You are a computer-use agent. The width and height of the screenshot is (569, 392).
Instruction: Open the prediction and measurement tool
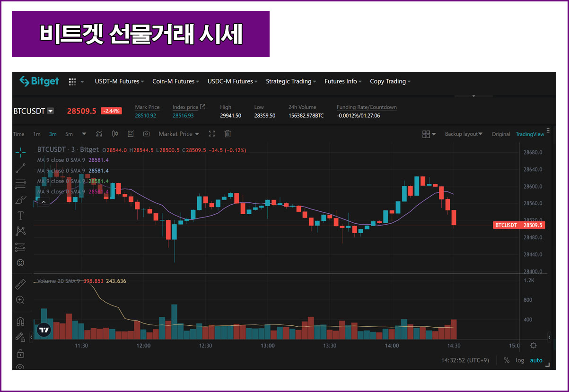[x=20, y=247]
